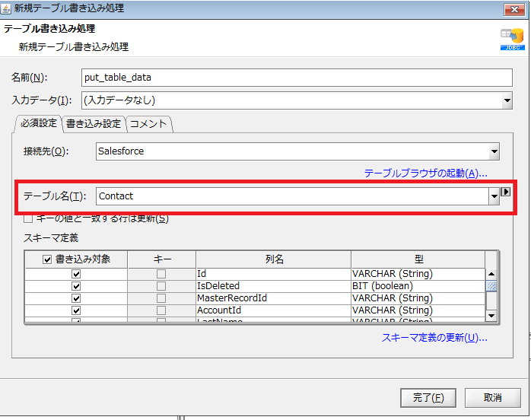Check key box for AccountId row
This screenshot has width=531, height=420.
tap(161, 310)
